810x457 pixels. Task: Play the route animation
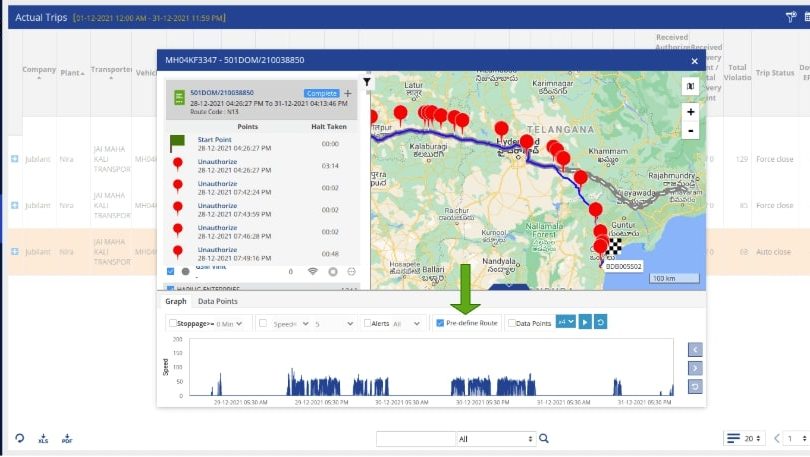pos(586,322)
